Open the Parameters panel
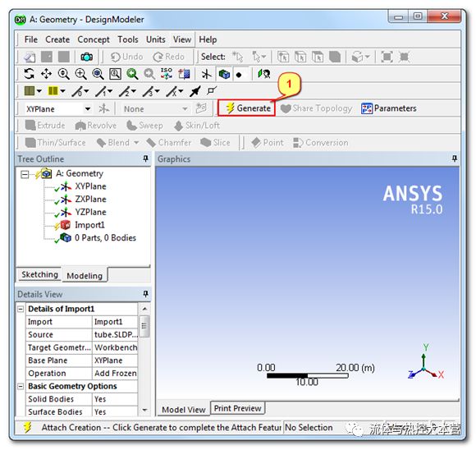Image resolution: width=476 pixels, height=450 pixels. tap(389, 108)
